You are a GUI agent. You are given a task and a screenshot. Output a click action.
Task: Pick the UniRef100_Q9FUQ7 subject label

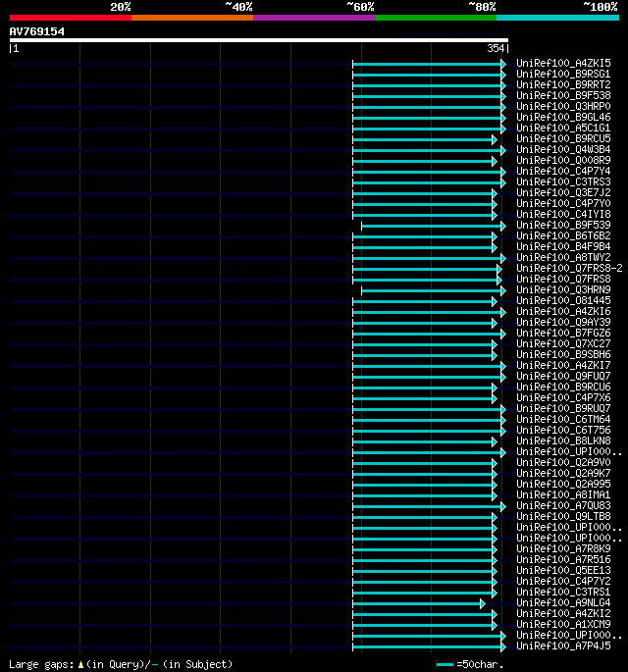563,376
